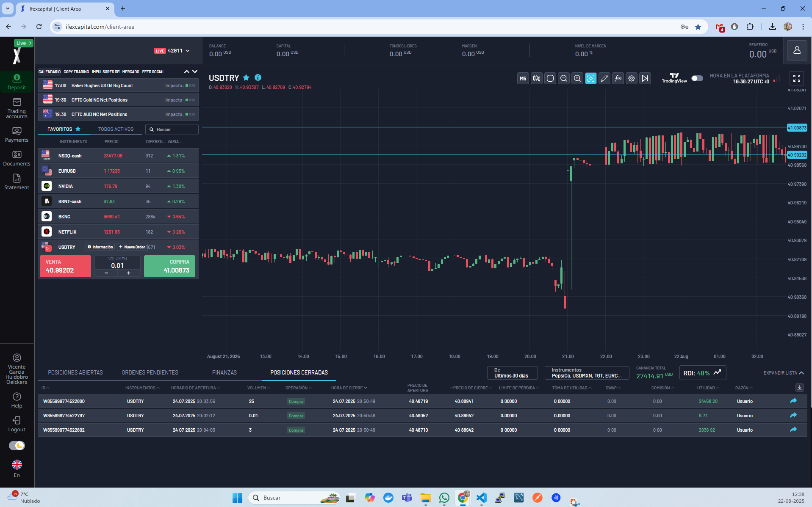Open Baker Hughes US Oil Rig Count event
The width and height of the screenshot is (812, 507).
click(118, 85)
